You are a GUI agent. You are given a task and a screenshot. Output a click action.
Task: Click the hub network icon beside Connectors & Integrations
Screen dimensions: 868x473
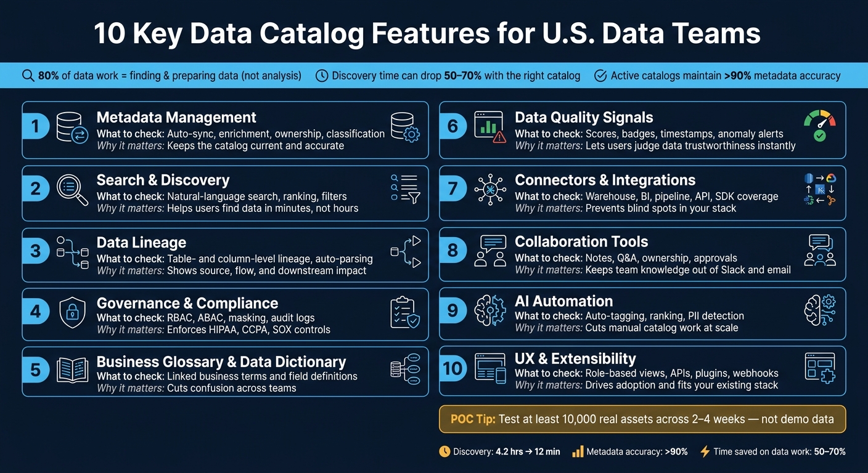pos(490,189)
